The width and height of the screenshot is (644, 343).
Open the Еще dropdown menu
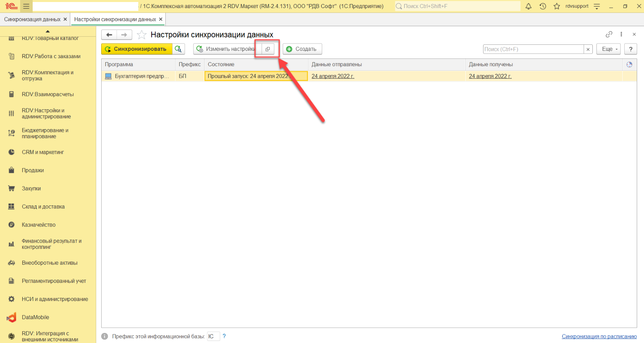tap(608, 49)
